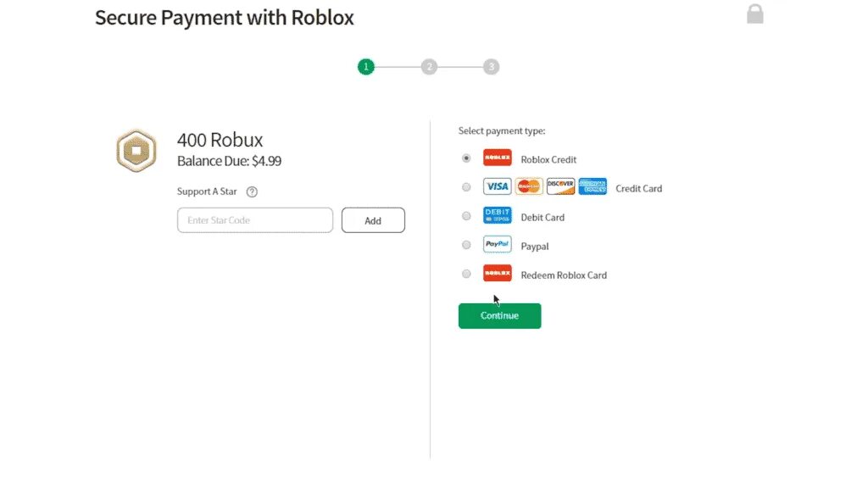The width and height of the screenshot is (868, 488).
Task: Click the 400 Robux heading
Action: pos(220,140)
